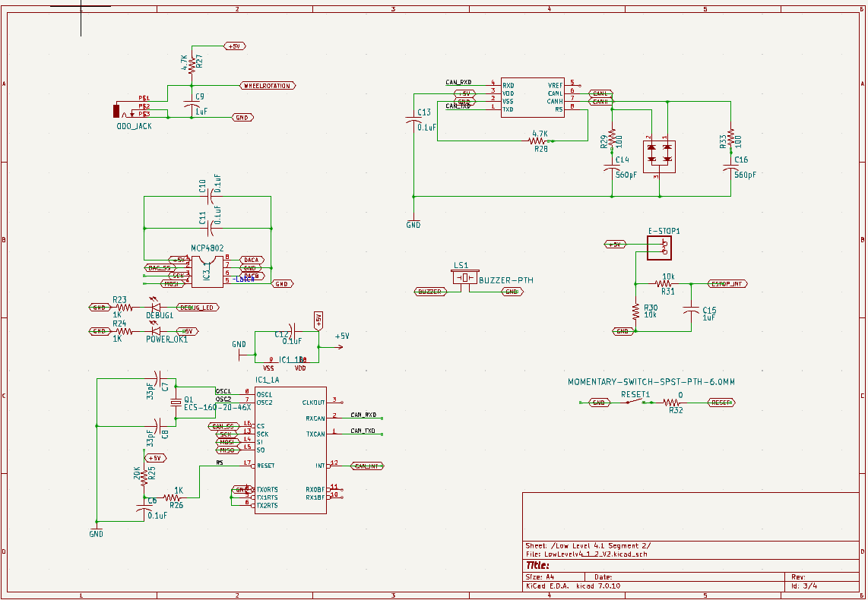Pick capacitor C16 (560pF)
This screenshot has width=868, height=600.
730,167
